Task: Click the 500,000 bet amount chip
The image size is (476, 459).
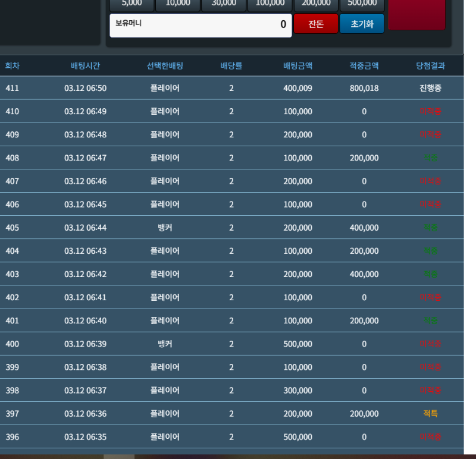Action: click(362, 5)
